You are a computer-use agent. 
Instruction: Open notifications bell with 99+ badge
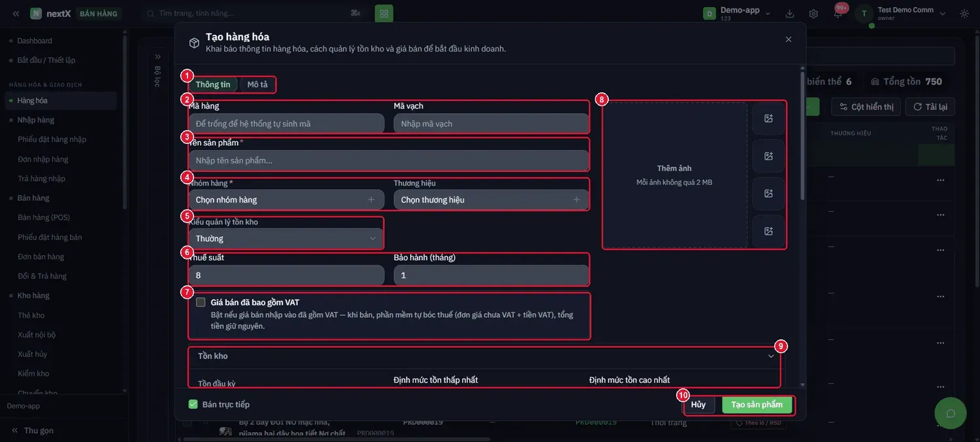pyautogui.click(x=838, y=13)
